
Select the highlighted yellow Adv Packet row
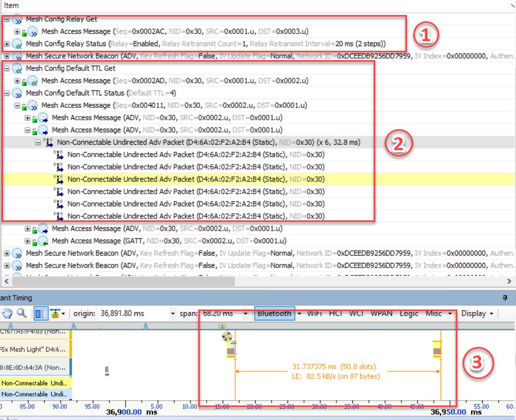(x=196, y=179)
